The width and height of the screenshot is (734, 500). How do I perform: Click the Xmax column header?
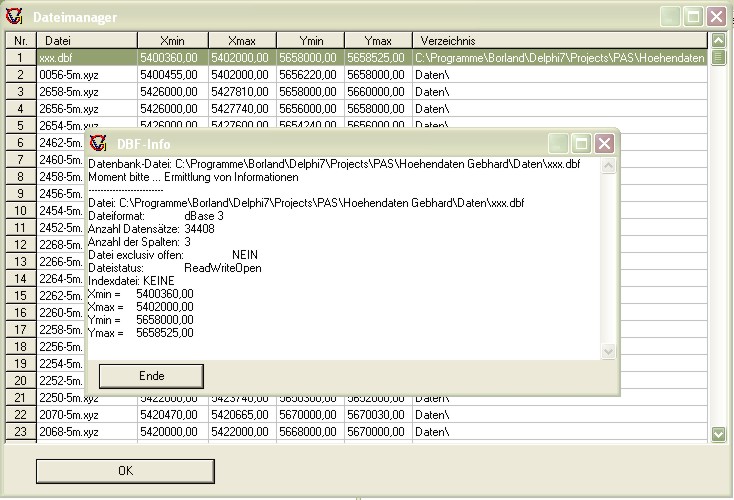coord(242,41)
